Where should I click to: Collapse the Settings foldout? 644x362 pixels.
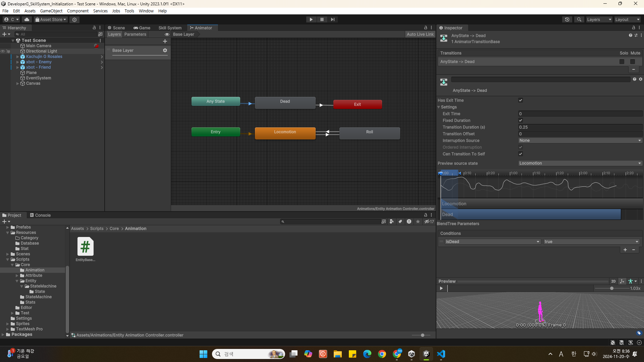click(x=439, y=107)
